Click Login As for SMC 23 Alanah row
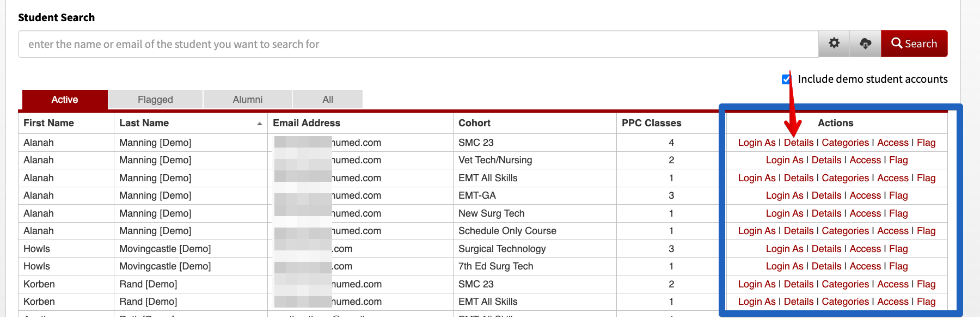Viewport: 980px width, 319px height. click(x=757, y=143)
